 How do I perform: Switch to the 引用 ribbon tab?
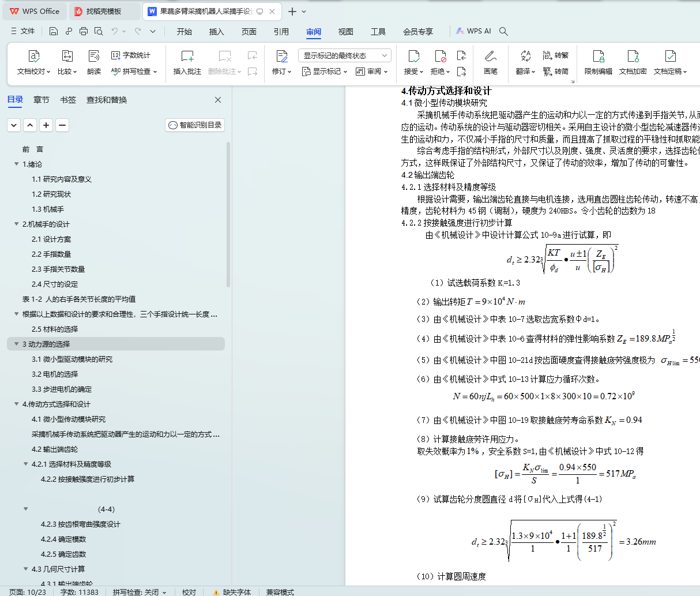pos(281,32)
